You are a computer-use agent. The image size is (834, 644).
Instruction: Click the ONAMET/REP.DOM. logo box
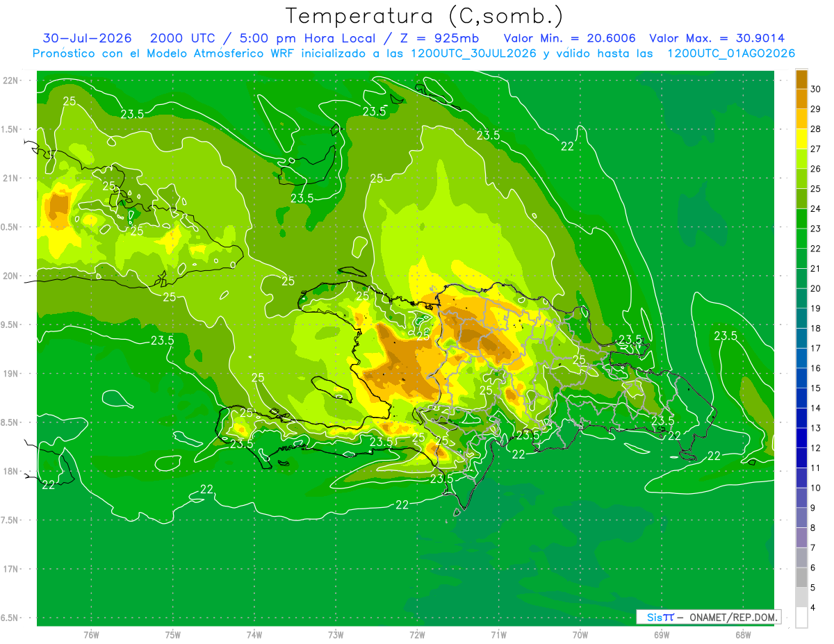point(708,617)
